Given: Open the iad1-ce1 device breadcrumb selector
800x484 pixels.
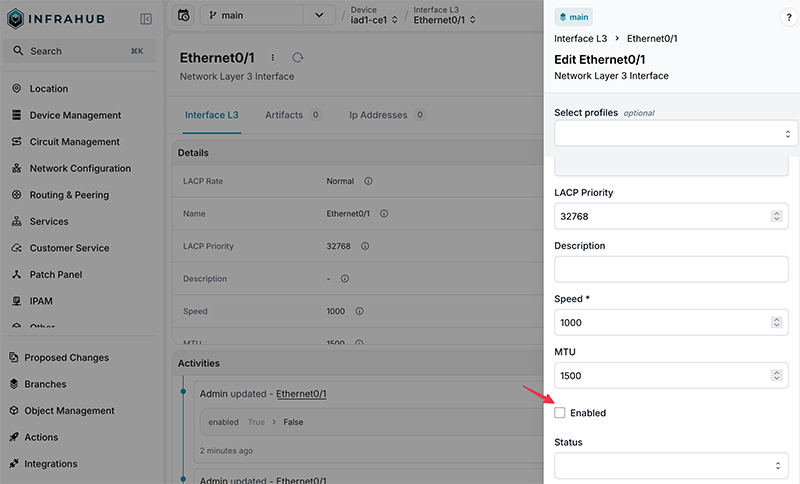Looking at the screenshot, I should pos(373,20).
